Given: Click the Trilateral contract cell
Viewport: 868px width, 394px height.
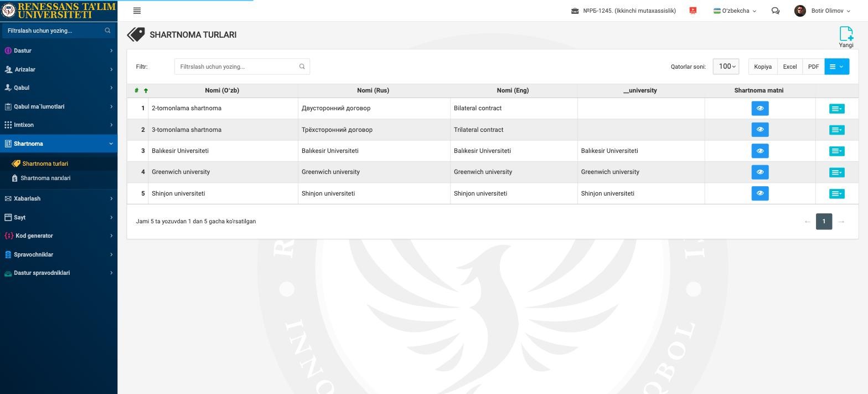Looking at the screenshot, I should pyautogui.click(x=514, y=130).
